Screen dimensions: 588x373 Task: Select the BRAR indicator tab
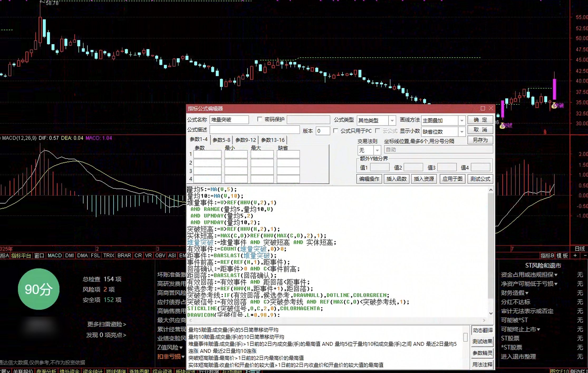(x=124, y=256)
